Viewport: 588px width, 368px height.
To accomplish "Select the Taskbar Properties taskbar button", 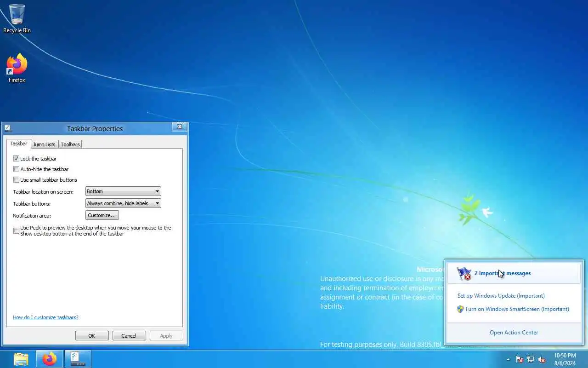I will [78, 359].
